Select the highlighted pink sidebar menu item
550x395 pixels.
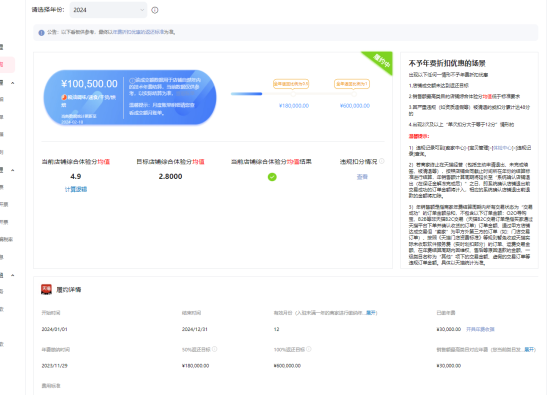(x=7, y=65)
